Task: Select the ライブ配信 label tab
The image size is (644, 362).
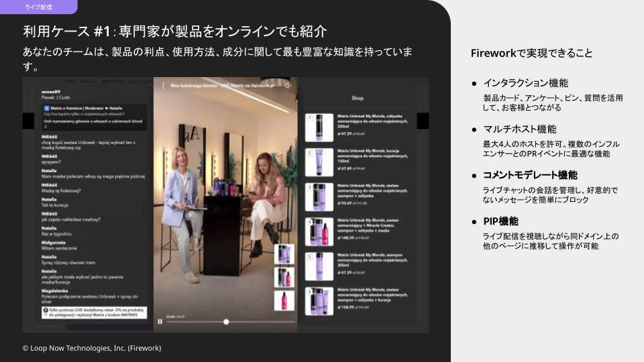Action: pyautogui.click(x=38, y=7)
